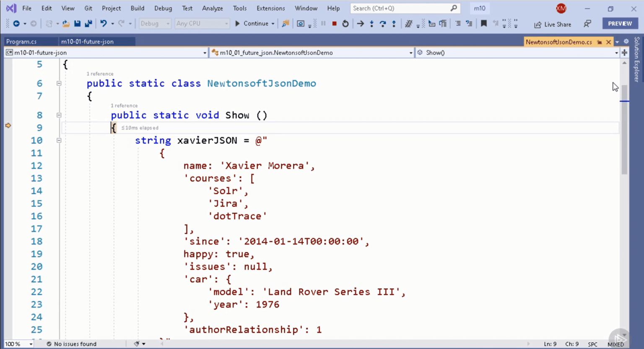Click the Step Out debugger icon
Viewport: 644px width, 349px height.
pyautogui.click(x=393, y=23)
